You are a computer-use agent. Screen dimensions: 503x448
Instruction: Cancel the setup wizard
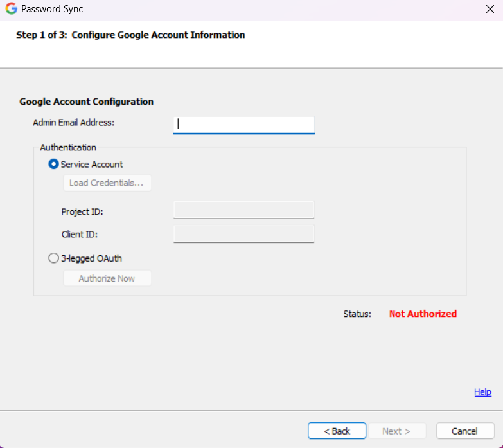tap(465, 431)
